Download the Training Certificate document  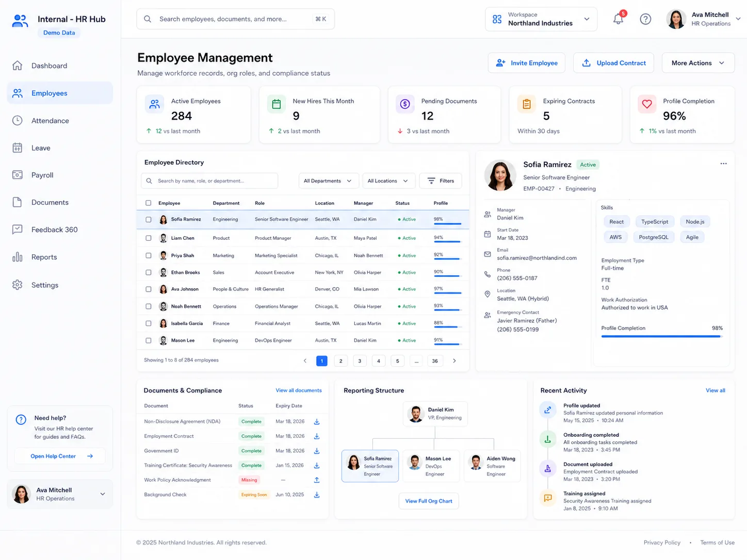(317, 466)
